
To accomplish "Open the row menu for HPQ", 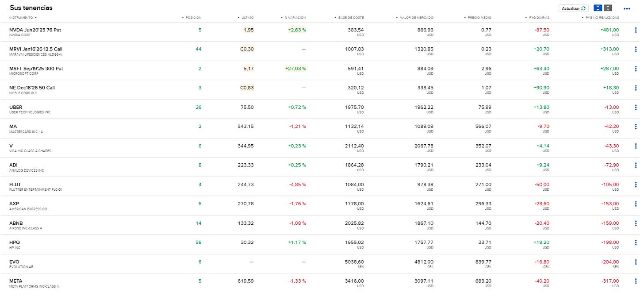I will pos(636,242).
